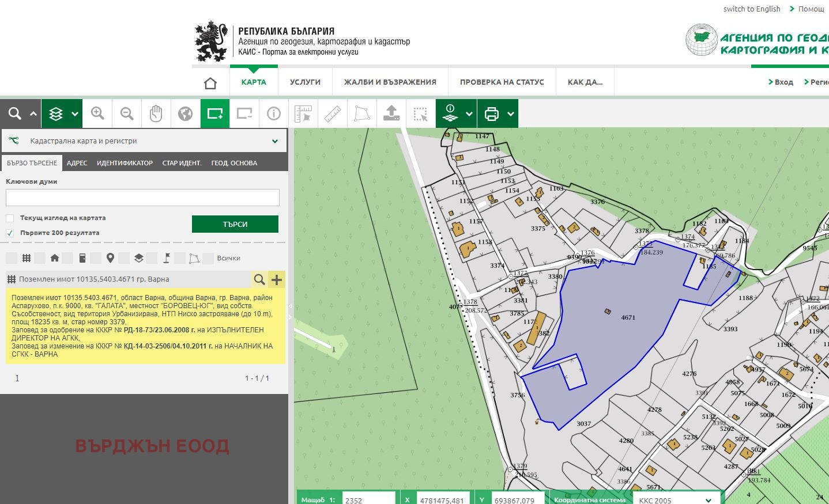
Task: Click the upload file icon
Action: coord(391,113)
